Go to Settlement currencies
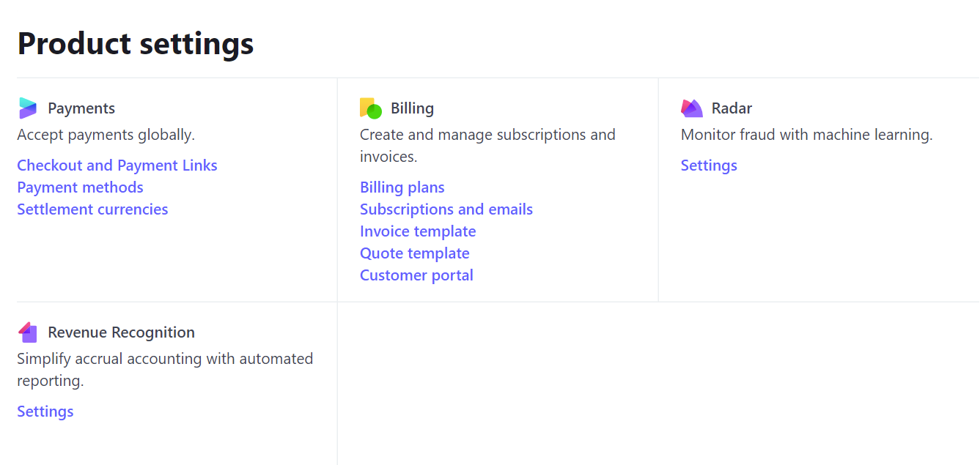980x465 pixels. 92,209
